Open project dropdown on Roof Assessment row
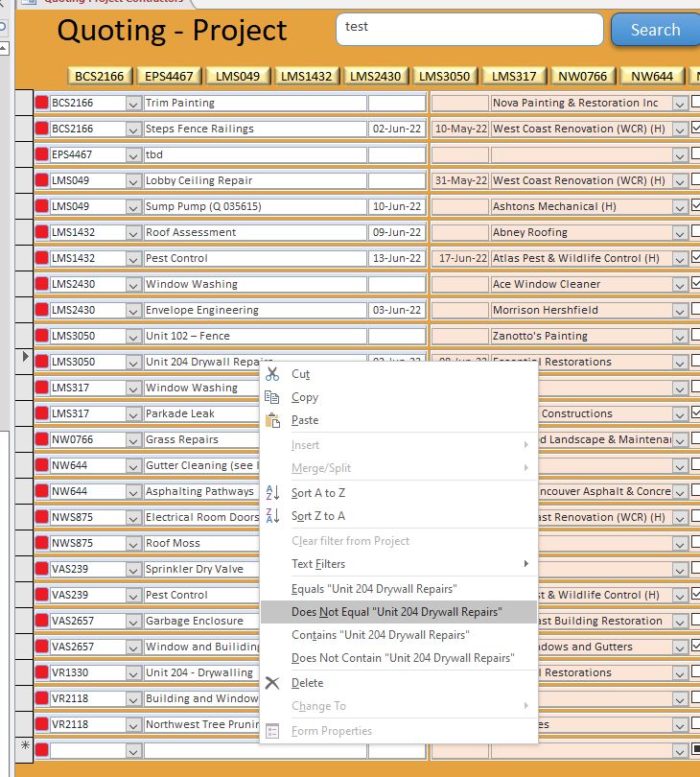 click(132, 232)
